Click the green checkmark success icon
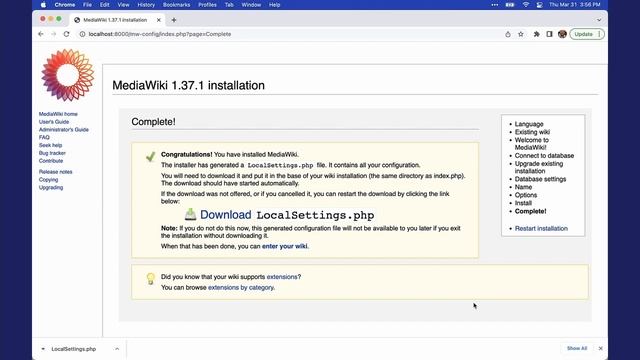The height and width of the screenshot is (360, 640). pyautogui.click(x=151, y=156)
